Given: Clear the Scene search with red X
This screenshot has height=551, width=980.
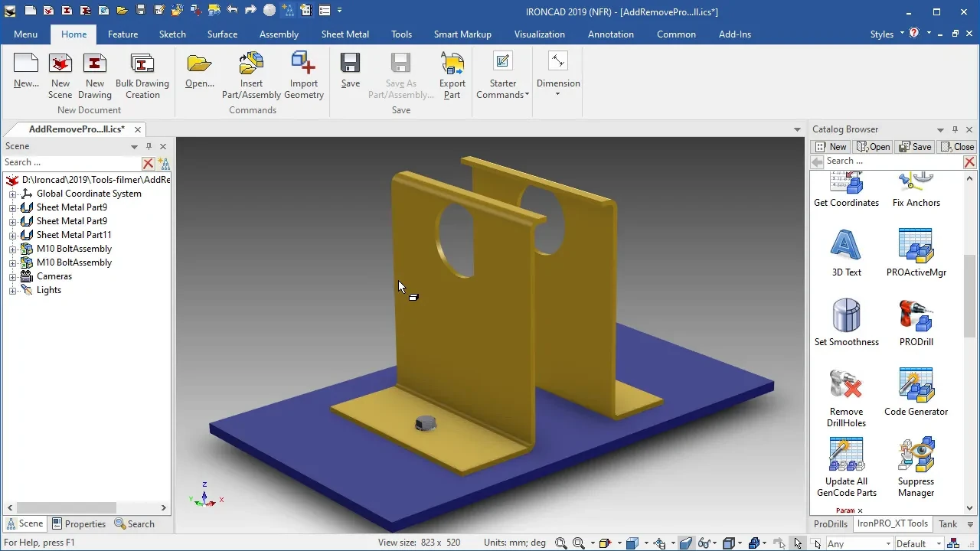Looking at the screenshot, I should (149, 163).
